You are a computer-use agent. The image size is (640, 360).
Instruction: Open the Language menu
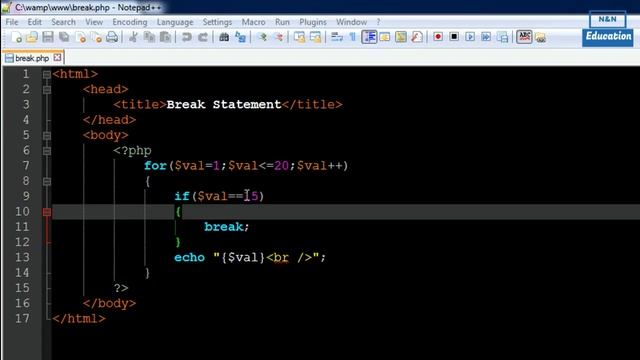tap(175, 22)
